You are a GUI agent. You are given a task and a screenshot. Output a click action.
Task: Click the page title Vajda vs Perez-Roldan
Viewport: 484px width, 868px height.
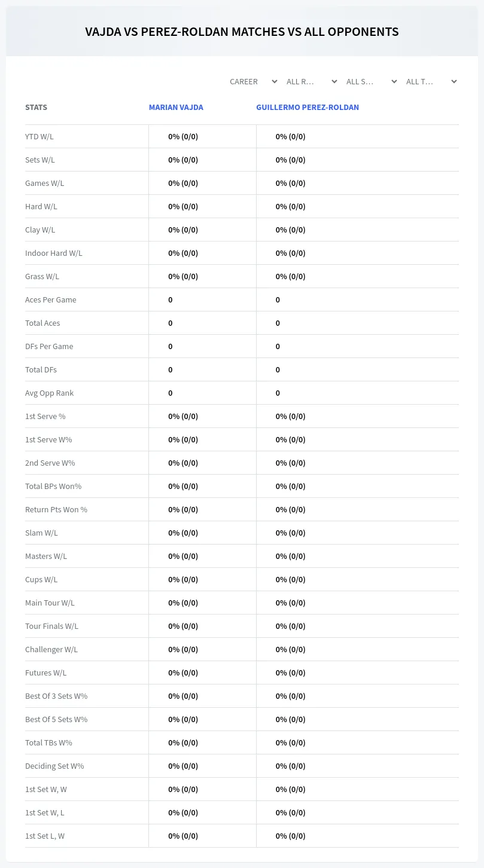click(x=242, y=32)
